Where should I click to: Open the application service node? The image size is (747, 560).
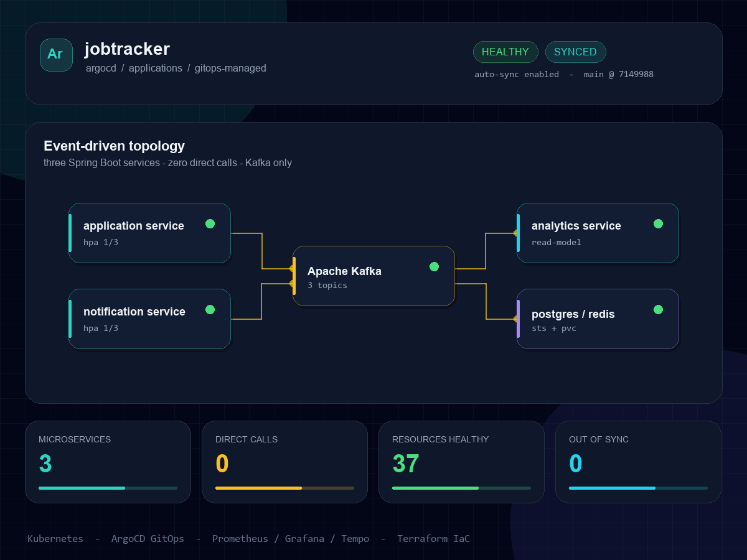[x=149, y=233]
